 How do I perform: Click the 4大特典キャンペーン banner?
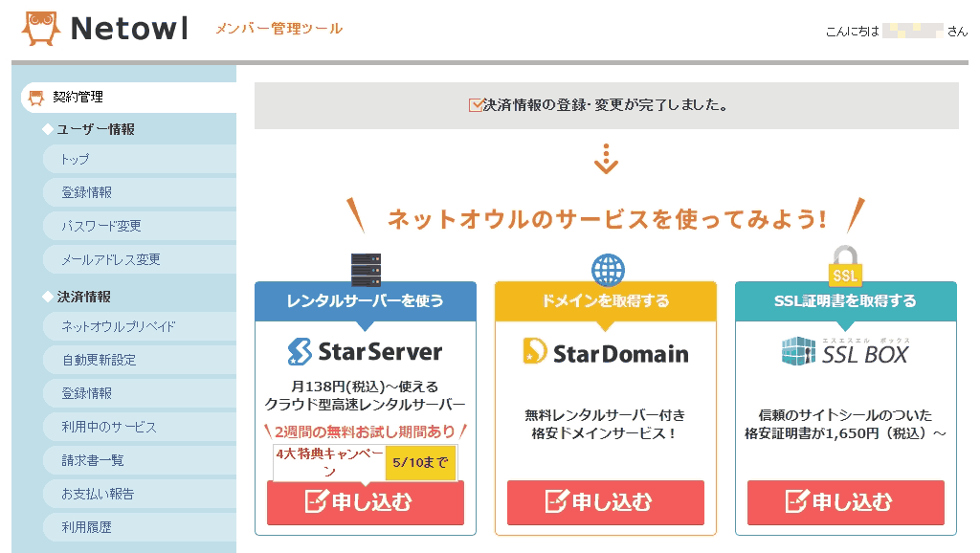pos(329,462)
